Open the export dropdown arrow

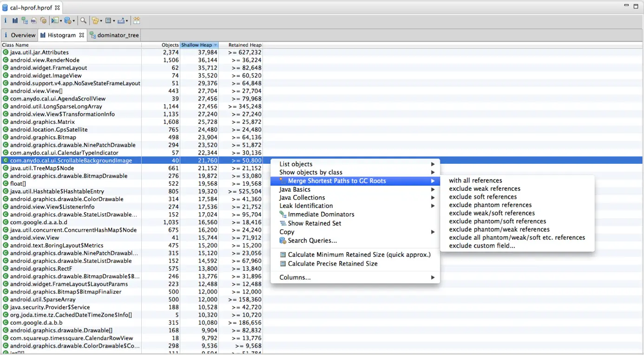click(x=126, y=21)
